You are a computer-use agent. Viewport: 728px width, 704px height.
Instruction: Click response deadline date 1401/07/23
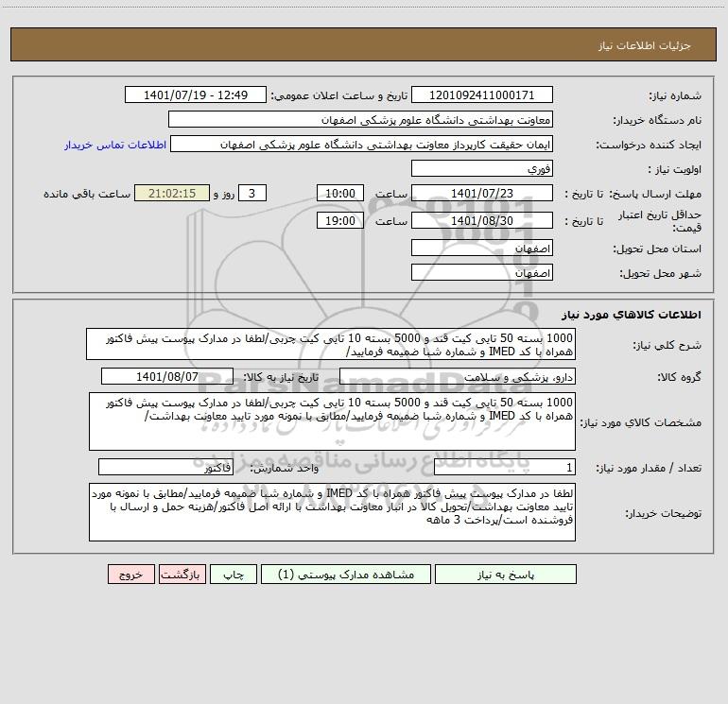click(482, 193)
